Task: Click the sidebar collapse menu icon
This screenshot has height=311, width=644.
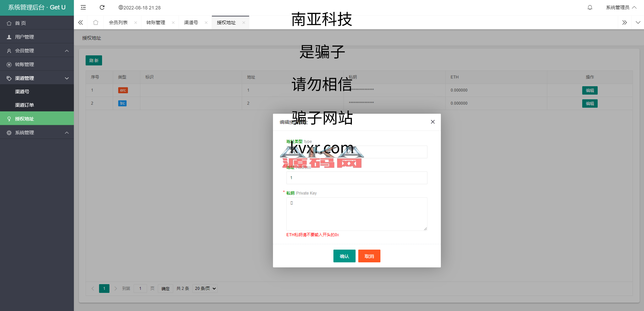Action: [x=83, y=7]
